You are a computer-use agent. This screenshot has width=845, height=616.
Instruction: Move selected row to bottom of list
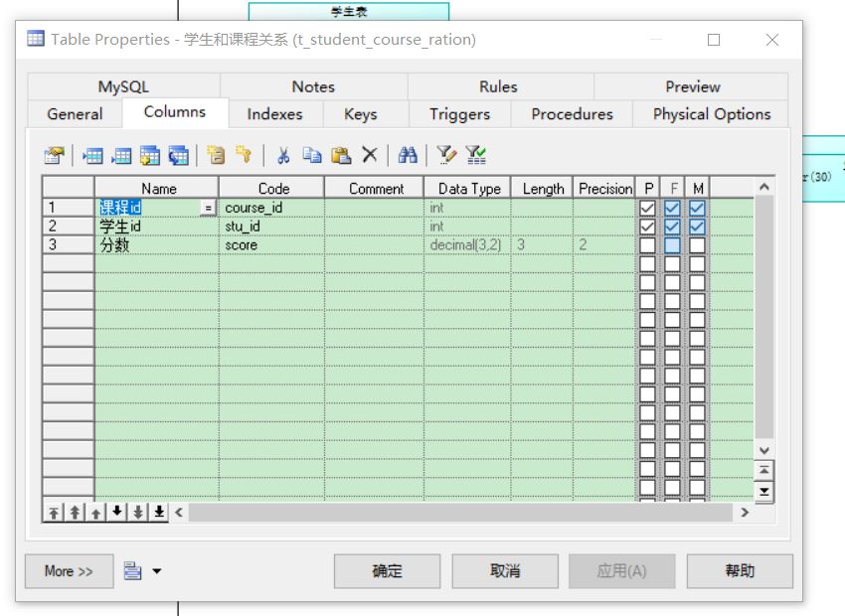pyautogui.click(x=159, y=512)
